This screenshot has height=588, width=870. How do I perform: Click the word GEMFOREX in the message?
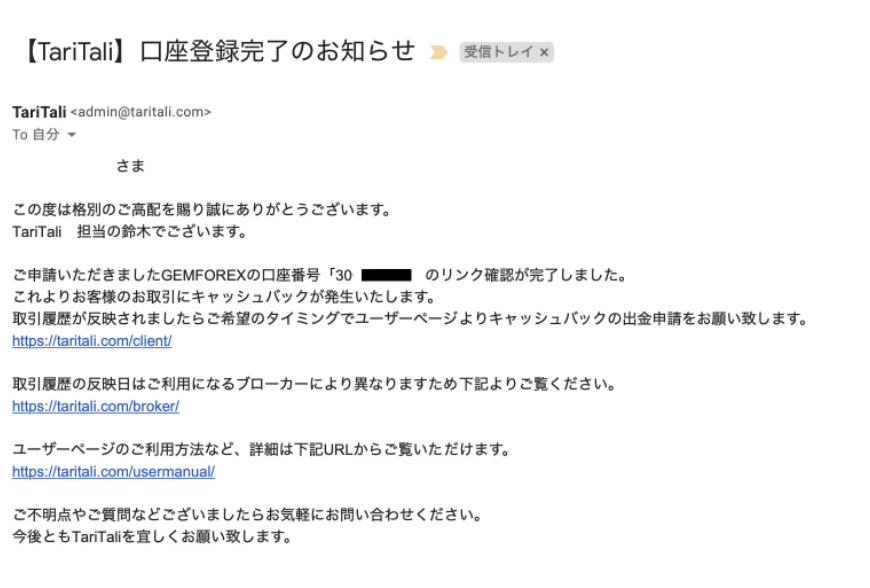pos(204,275)
